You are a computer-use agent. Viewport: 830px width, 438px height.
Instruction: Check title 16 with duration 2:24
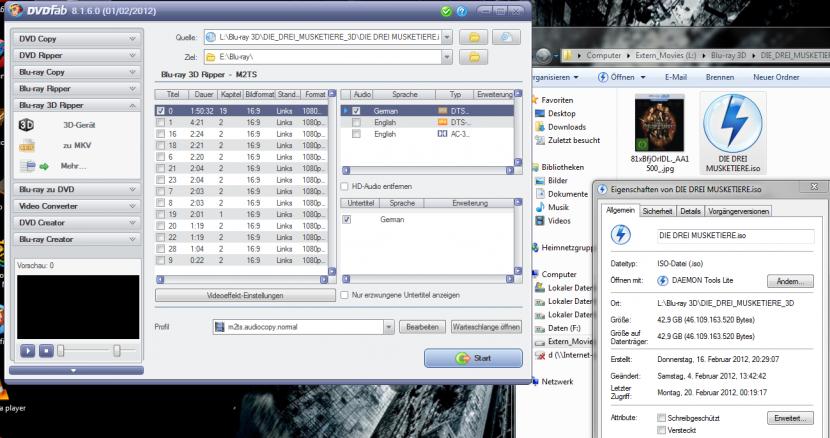tap(160, 134)
